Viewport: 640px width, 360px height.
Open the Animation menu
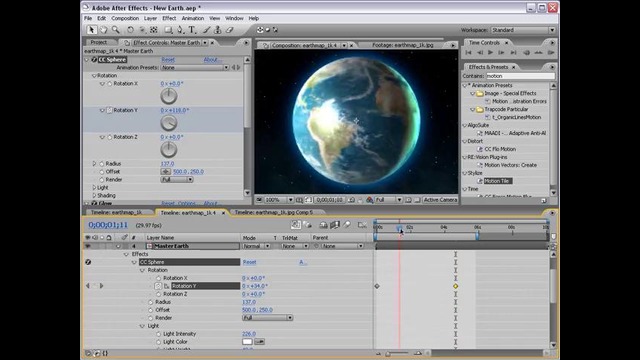(x=193, y=18)
